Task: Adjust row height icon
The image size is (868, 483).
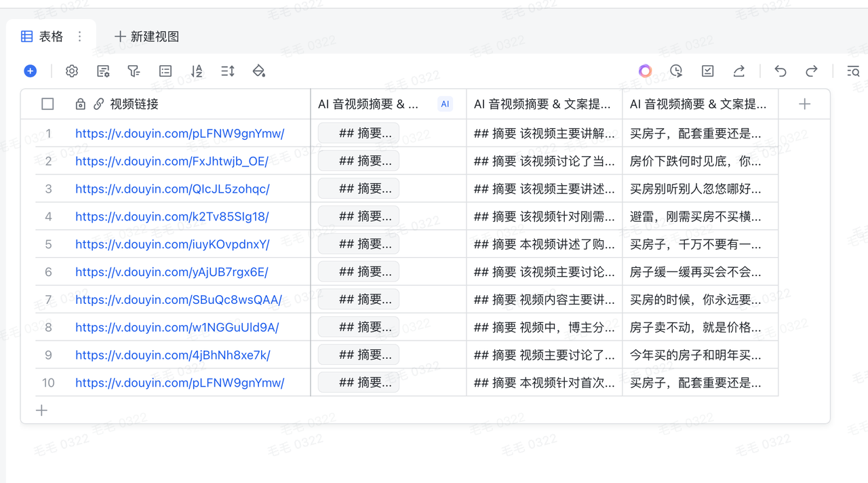Action: click(228, 71)
